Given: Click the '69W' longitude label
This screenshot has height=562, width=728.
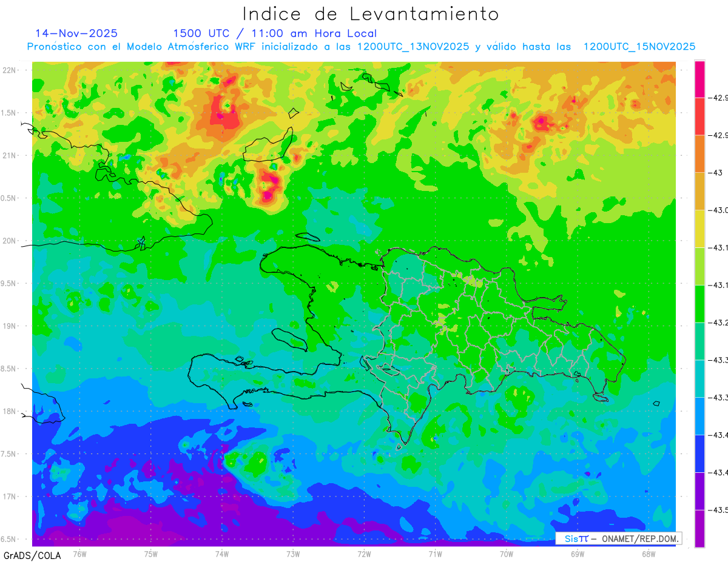Looking at the screenshot, I should click(x=578, y=554).
